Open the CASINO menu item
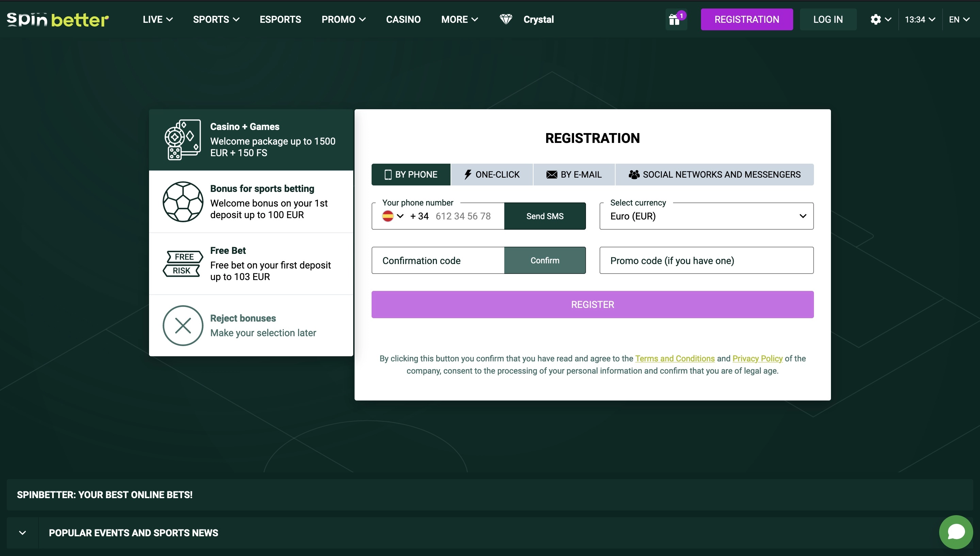This screenshot has height=556, width=980. click(403, 19)
